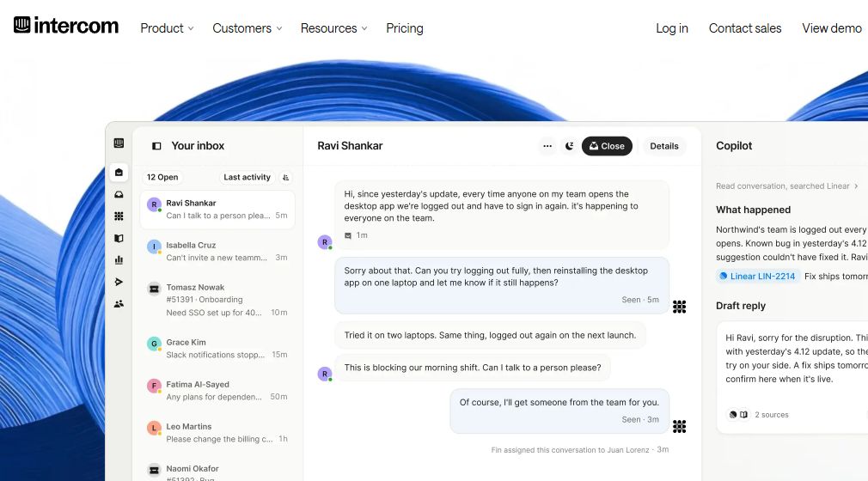Open the Resources dropdown
The width and height of the screenshot is (868, 481).
pos(333,28)
